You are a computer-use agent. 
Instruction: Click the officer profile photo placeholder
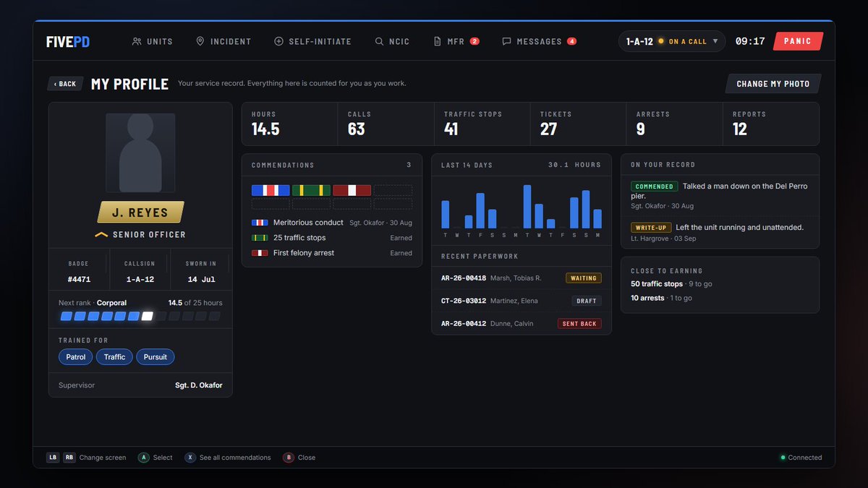[140, 152]
